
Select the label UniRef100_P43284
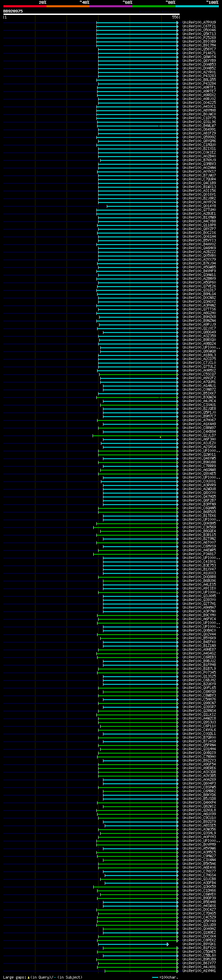pos(199,84)
